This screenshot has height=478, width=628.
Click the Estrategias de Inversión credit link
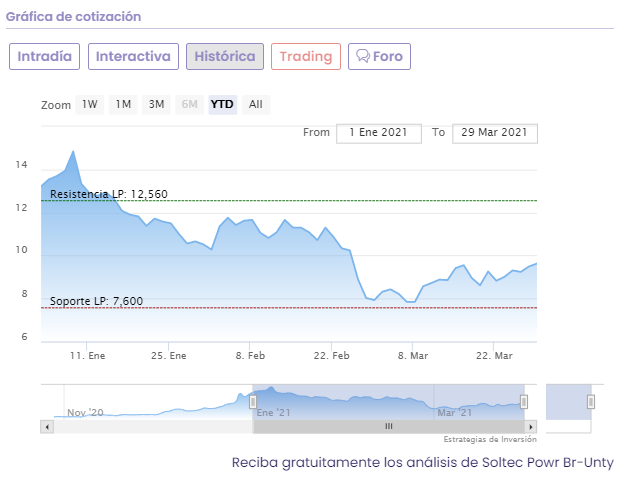(490, 439)
